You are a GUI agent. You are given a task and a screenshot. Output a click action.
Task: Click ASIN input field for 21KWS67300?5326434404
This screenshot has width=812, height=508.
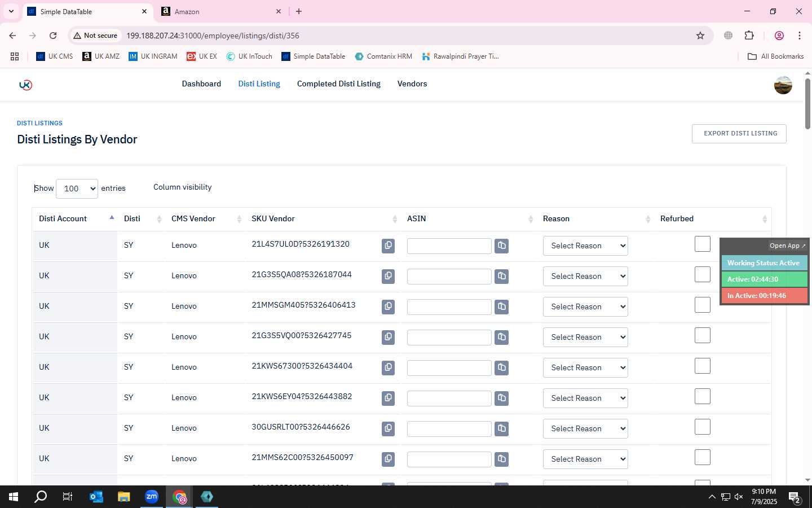pyautogui.click(x=449, y=368)
